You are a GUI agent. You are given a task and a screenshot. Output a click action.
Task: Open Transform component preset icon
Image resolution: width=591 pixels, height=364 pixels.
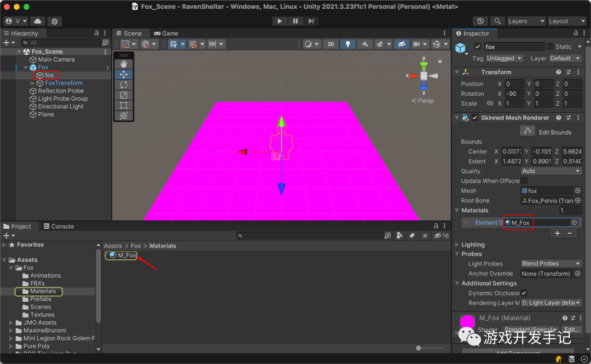tap(569, 72)
